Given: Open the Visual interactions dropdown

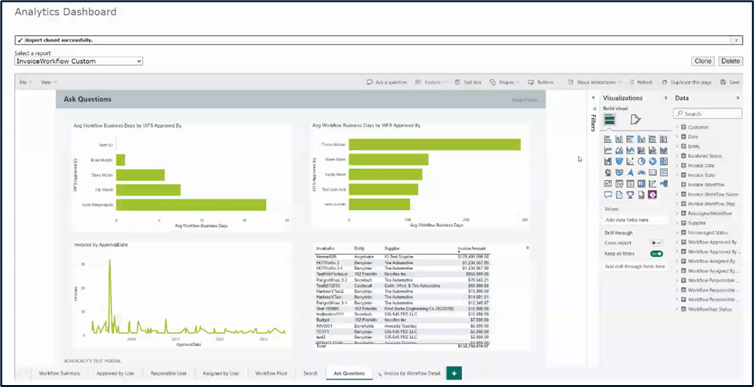Looking at the screenshot, I should (x=594, y=82).
